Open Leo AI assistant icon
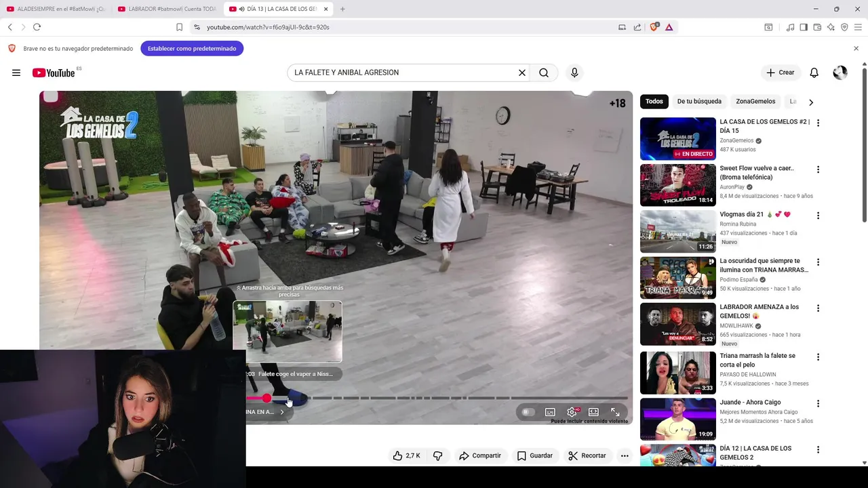This screenshot has width=868, height=488. click(831, 27)
